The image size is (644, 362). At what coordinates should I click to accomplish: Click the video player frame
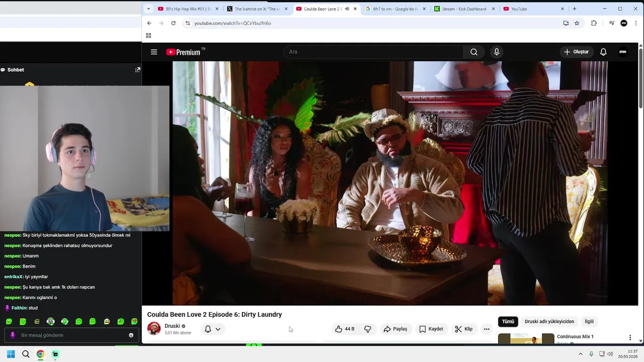(x=390, y=183)
